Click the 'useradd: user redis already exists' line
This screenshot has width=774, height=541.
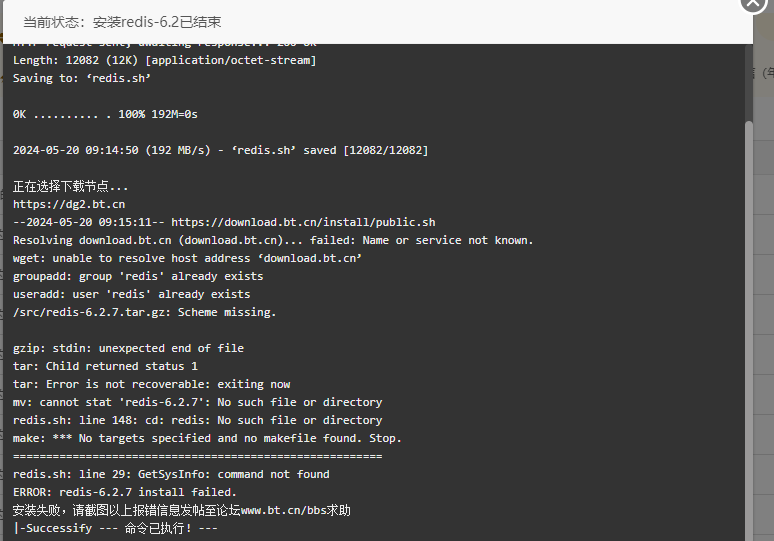(132, 294)
